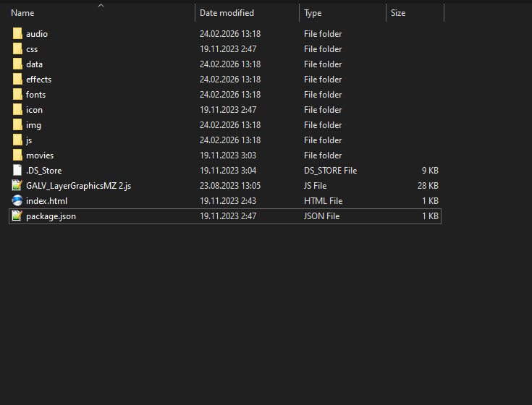
Task: Sort files by Type column
Action: tap(313, 13)
